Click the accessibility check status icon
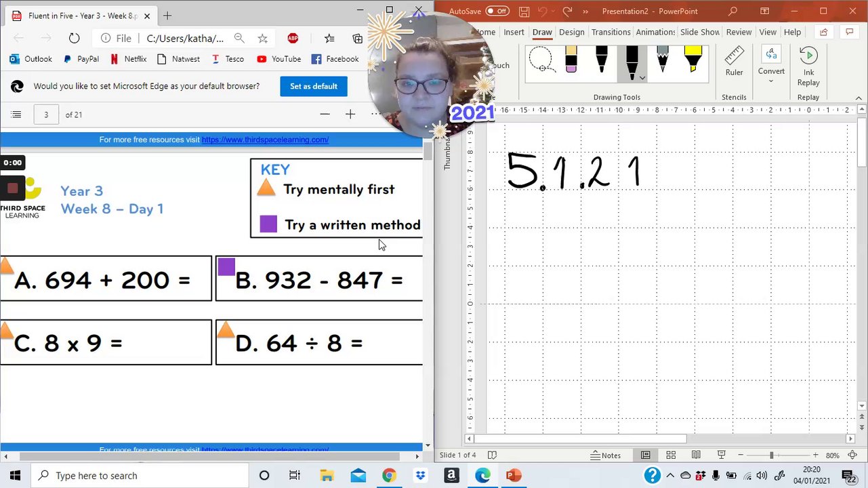This screenshot has width=868, height=488. point(493,455)
